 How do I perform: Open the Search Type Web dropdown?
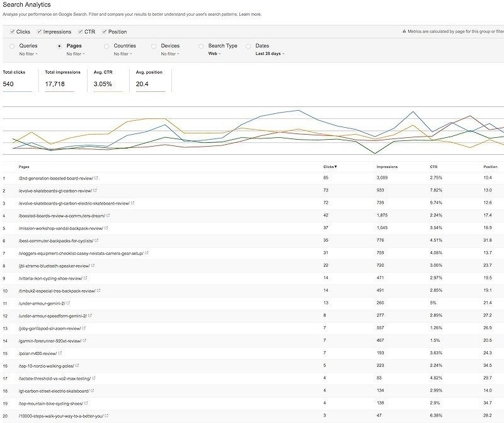pos(214,54)
